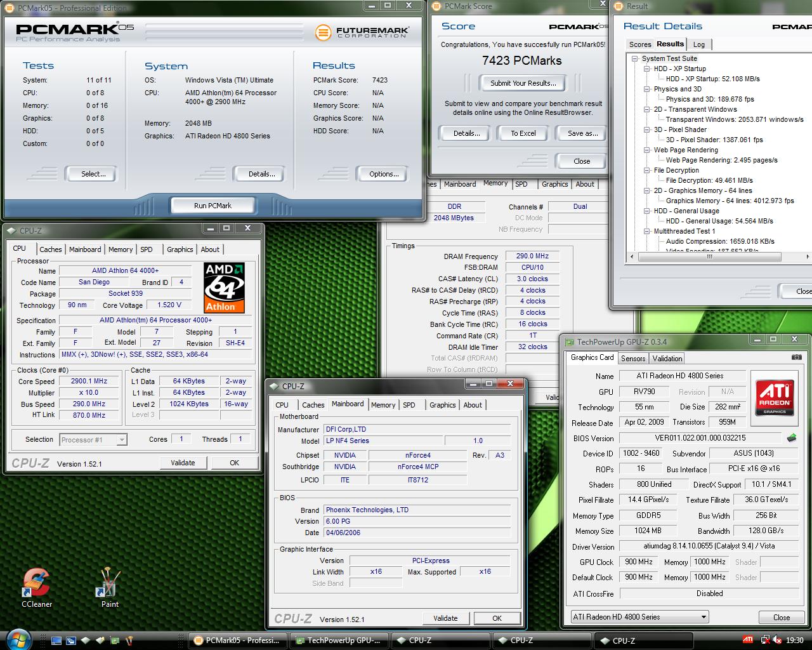
Task: Select the Audio Compression: 1659.018 KB/s row
Action: tap(720, 241)
